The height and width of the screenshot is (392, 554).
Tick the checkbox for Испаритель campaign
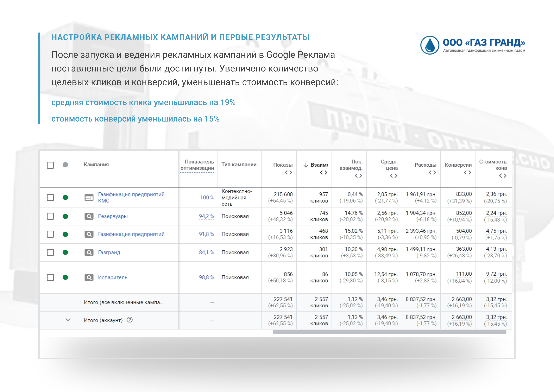pos(50,277)
